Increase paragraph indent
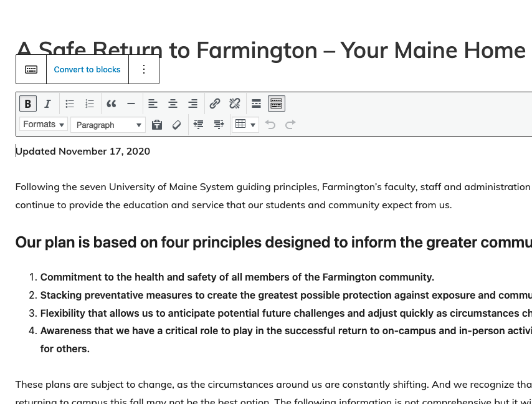 point(219,125)
